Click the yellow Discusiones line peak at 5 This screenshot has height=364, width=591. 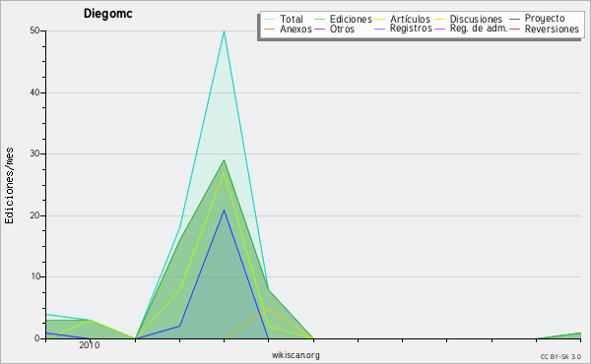point(268,308)
